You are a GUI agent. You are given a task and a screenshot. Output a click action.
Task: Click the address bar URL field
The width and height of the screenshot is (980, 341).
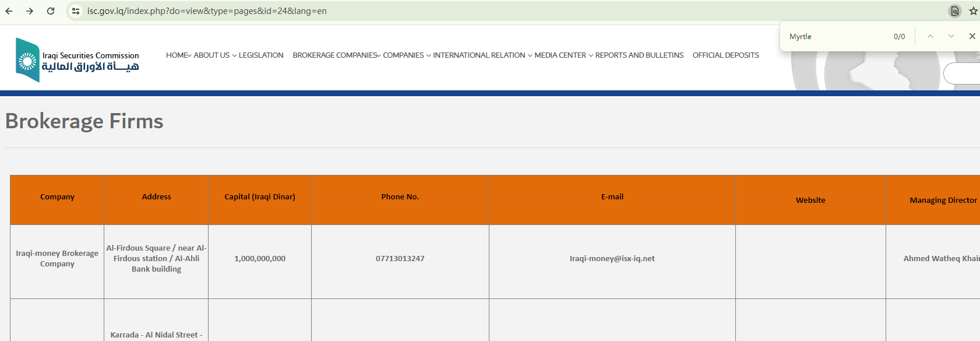tap(207, 11)
